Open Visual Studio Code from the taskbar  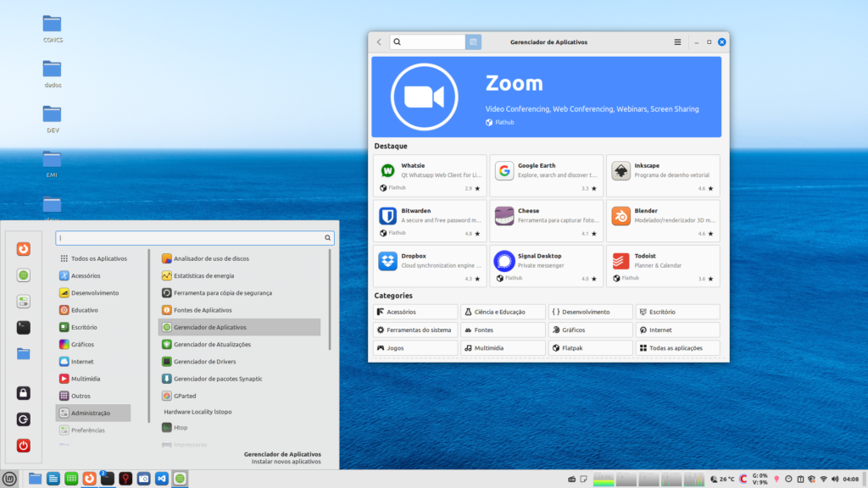pos(161,479)
